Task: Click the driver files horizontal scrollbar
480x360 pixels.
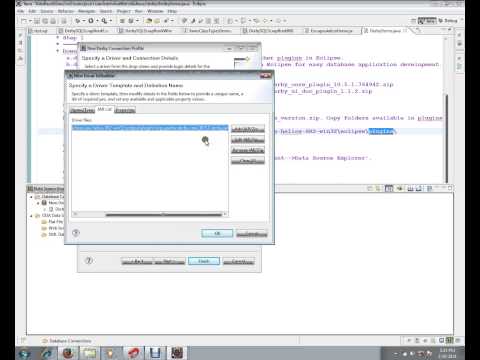Action: click(163, 214)
